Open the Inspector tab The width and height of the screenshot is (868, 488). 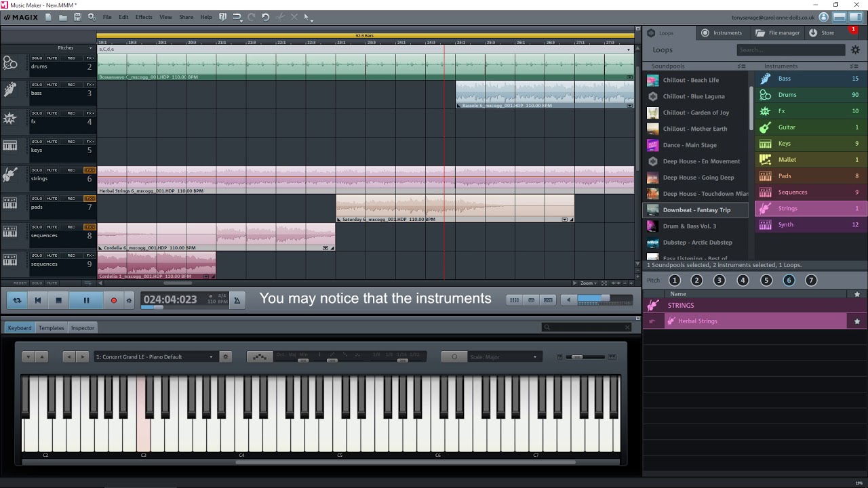pyautogui.click(x=83, y=328)
